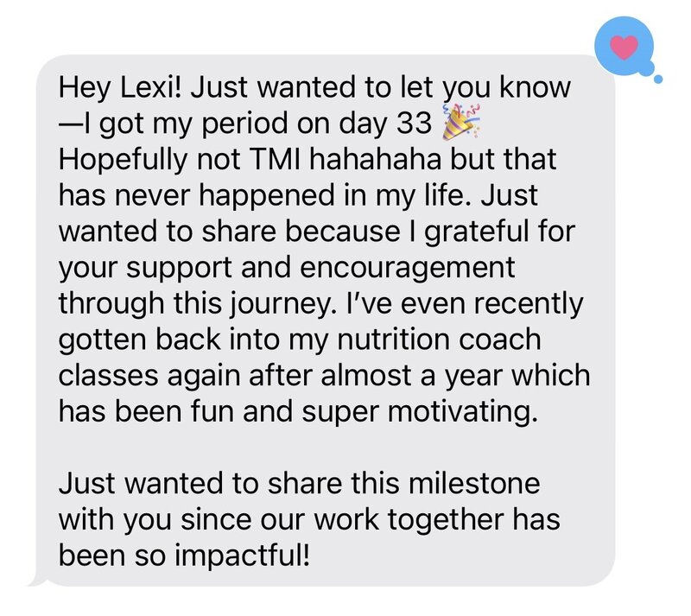This screenshot has width=691, height=616.
Task: Click the party popper emoji
Action: click(x=458, y=126)
